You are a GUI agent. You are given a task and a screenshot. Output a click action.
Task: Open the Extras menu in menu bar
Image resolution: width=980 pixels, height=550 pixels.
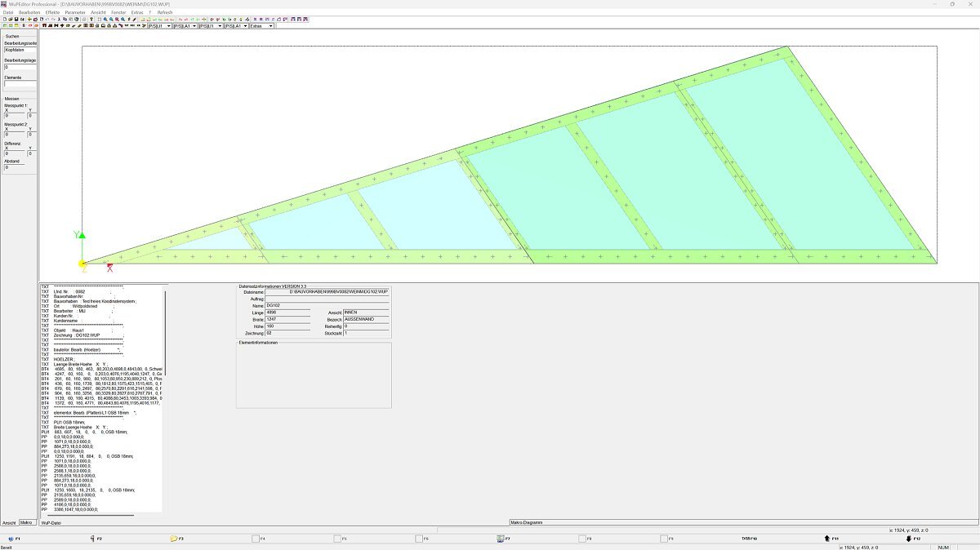(x=137, y=12)
